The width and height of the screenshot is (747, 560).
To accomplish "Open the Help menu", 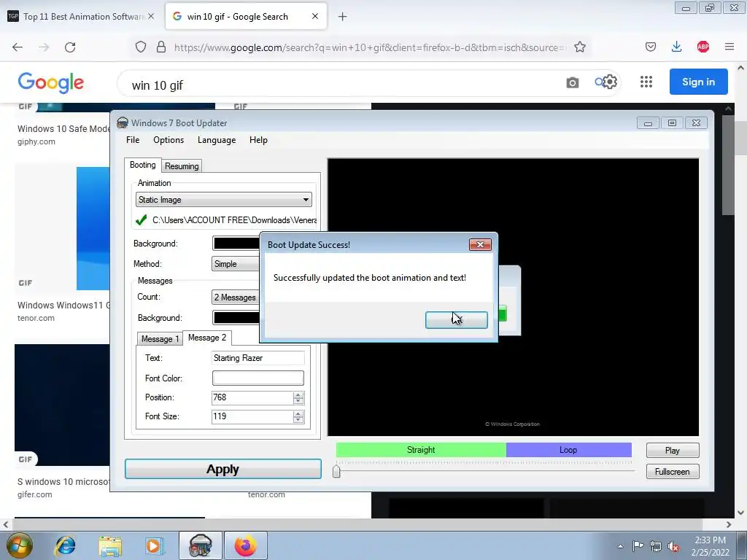I will (258, 140).
